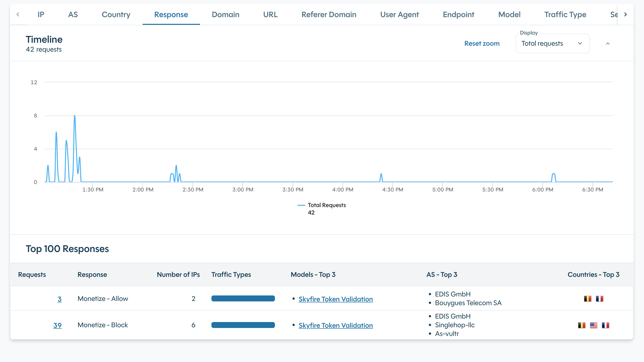Sort by the Requests column header

point(32,274)
